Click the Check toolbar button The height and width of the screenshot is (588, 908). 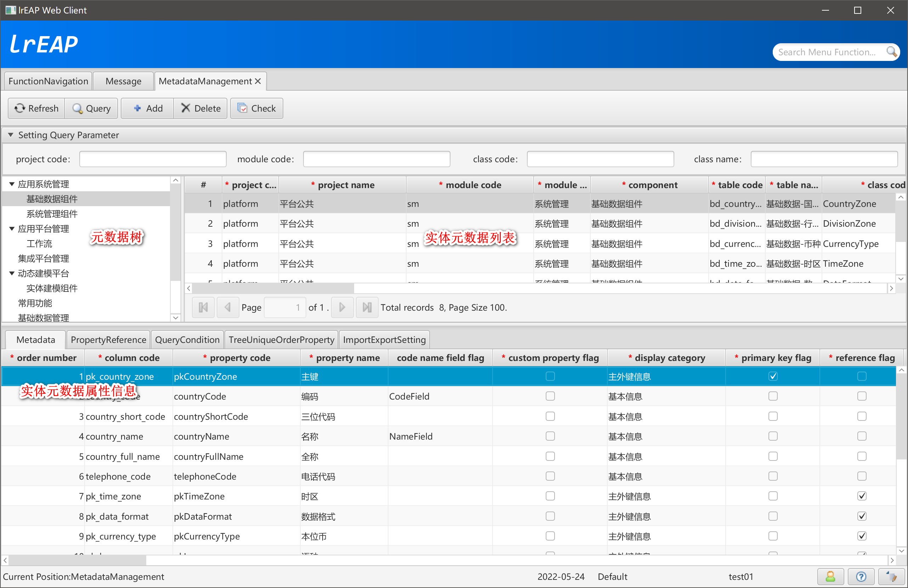pos(256,109)
